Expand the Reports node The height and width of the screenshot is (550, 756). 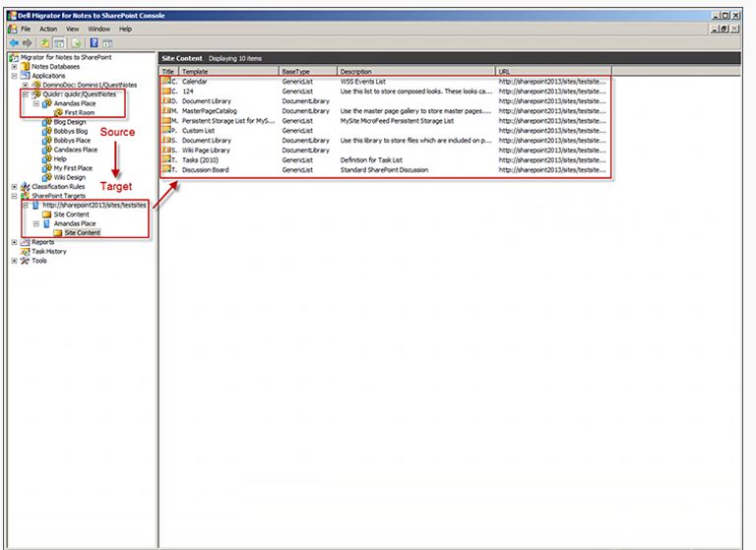pos(15,242)
